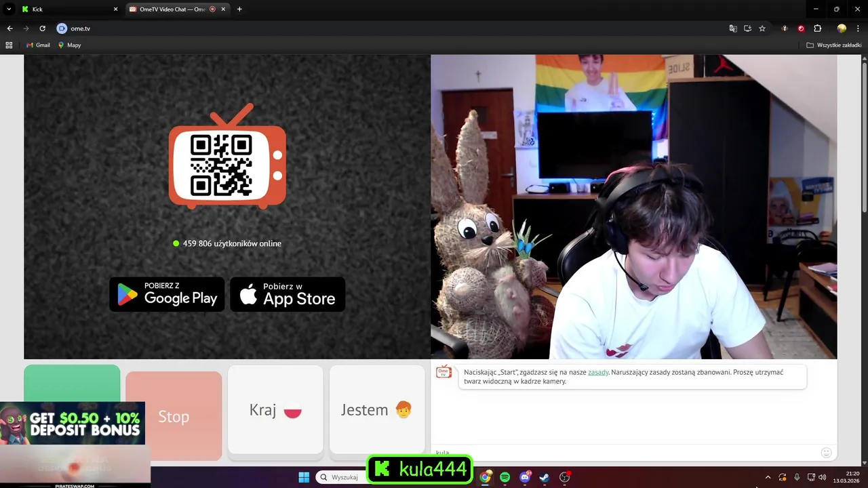The image size is (868, 488).
Task: Open the key-shaped extension icon
Action: (785, 28)
